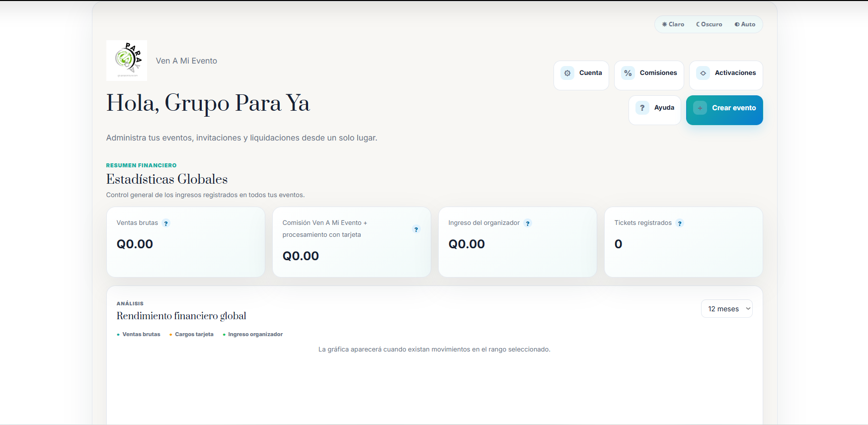
Task: Switch to Auto theme mode
Action: click(745, 24)
